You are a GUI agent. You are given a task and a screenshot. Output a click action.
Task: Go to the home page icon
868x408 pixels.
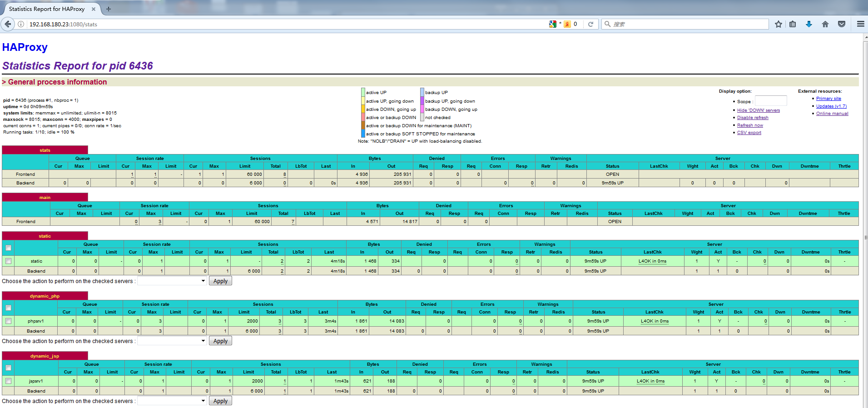[x=825, y=24]
